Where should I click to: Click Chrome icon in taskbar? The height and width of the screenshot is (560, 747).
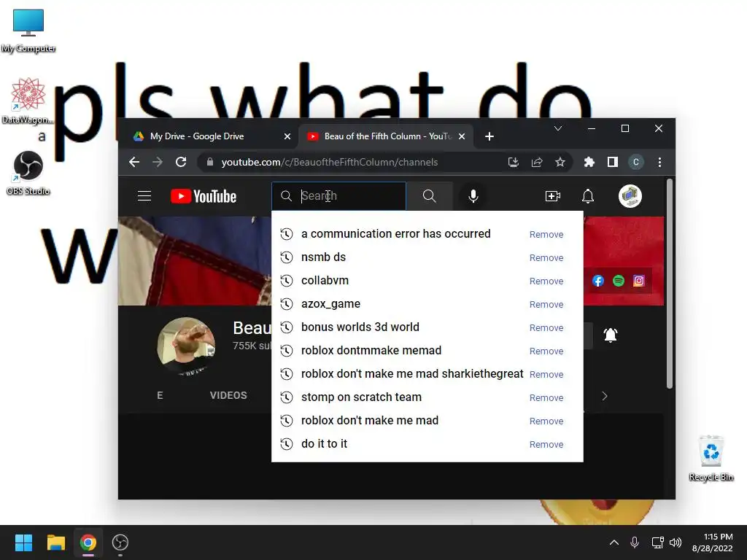[88, 542]
